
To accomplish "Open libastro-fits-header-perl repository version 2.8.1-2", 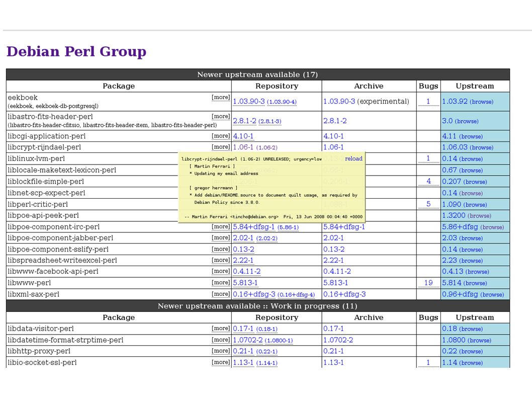I will pyautogui.click(x=244, y=121).
